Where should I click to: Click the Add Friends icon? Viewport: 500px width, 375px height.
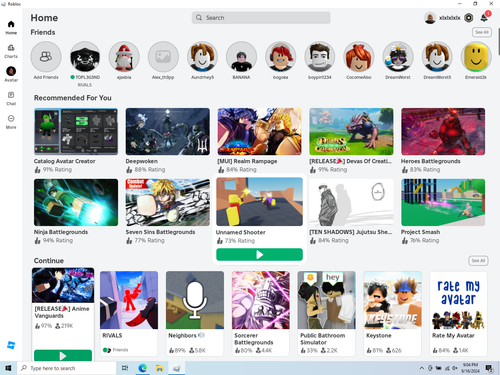[x=46, y=57]
